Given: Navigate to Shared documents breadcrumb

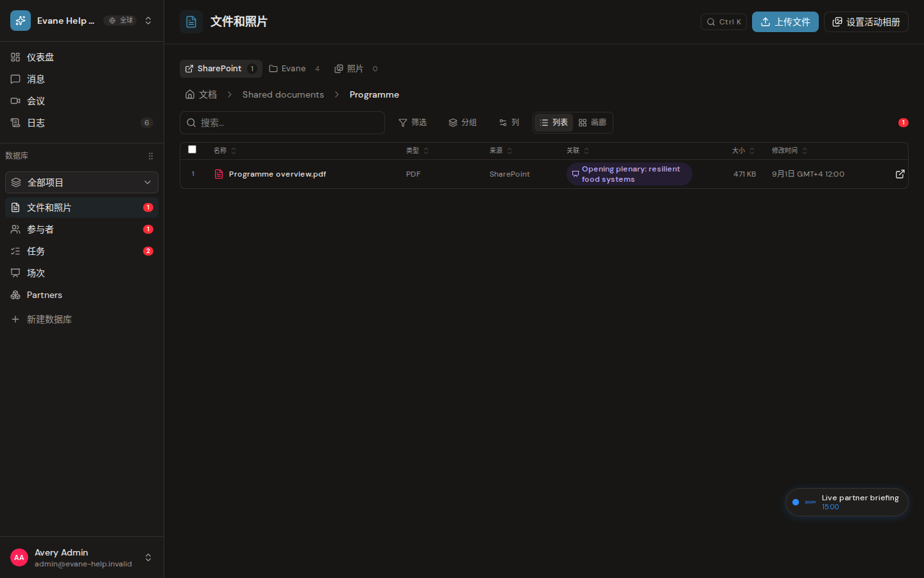Looking at the screenshot, I should click(x=283, y=94).
